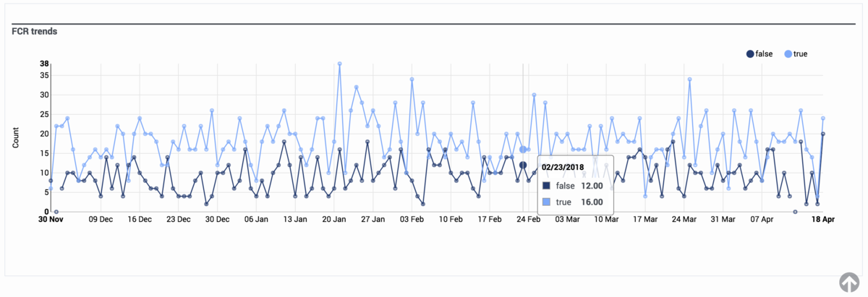Click the highlighted "true" point on 02/23/2018

pyautogui.click(x=523, y=150)
